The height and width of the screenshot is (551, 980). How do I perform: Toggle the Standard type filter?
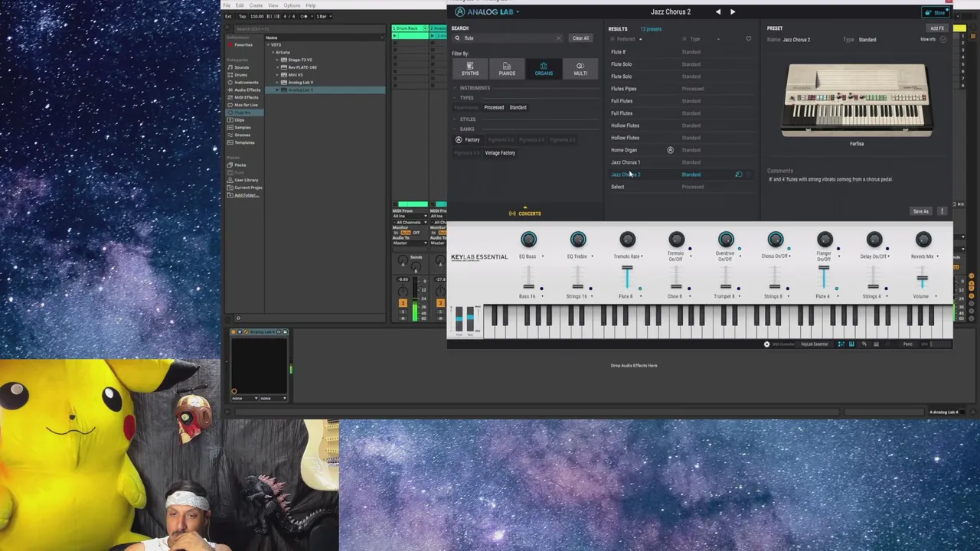coord(518,108)
